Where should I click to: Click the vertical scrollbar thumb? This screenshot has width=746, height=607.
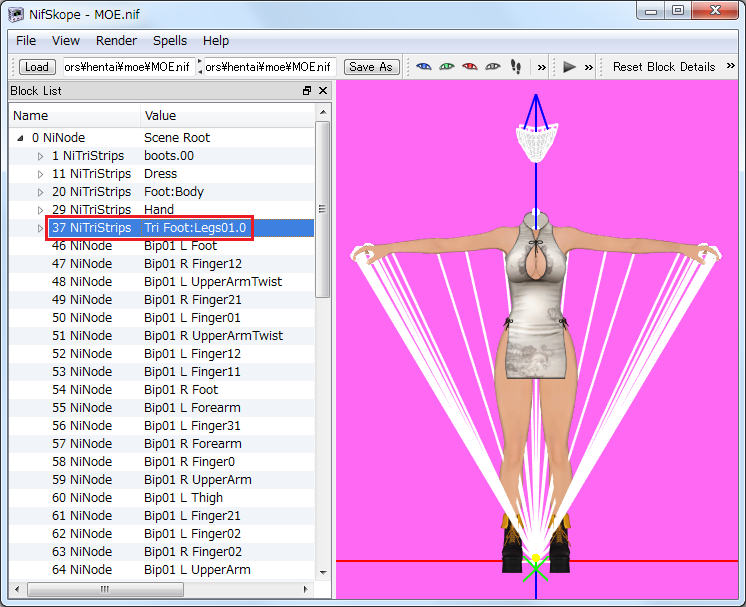(x=323, y=209)
